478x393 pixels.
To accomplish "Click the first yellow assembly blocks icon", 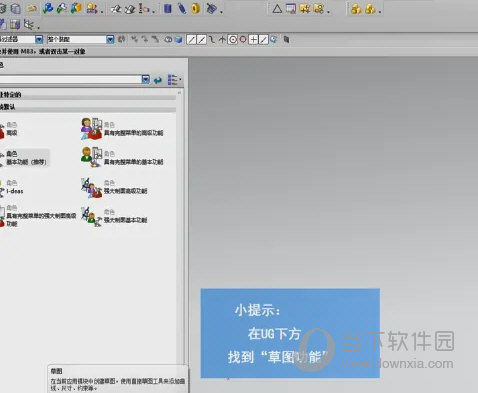I will point(356,9).
